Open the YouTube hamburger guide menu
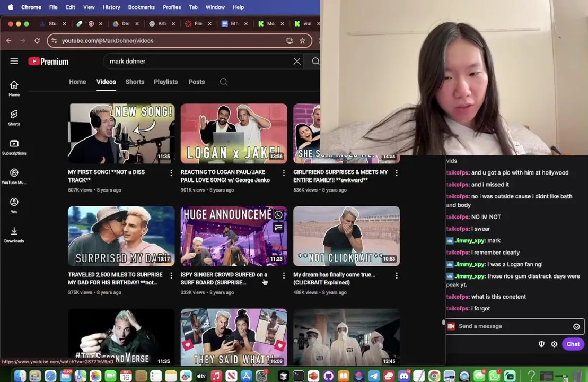588x382 pixels. pyautogui.click(x=14, y=61)
